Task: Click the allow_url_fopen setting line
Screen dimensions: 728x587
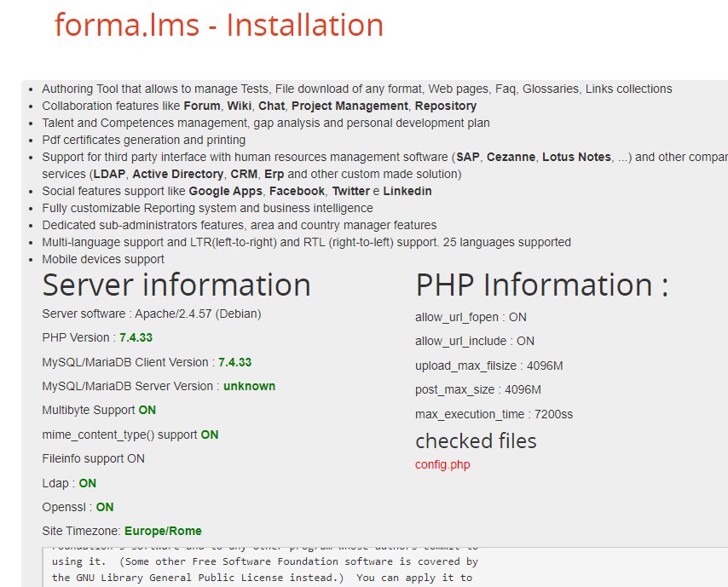Action: (471, 317)
